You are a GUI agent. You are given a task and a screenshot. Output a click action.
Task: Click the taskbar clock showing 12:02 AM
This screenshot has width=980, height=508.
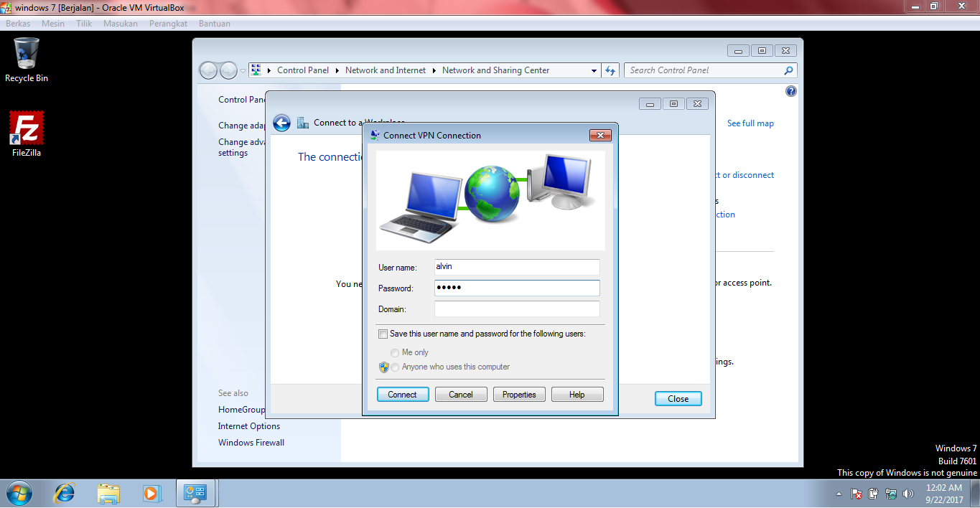point(943,494)
